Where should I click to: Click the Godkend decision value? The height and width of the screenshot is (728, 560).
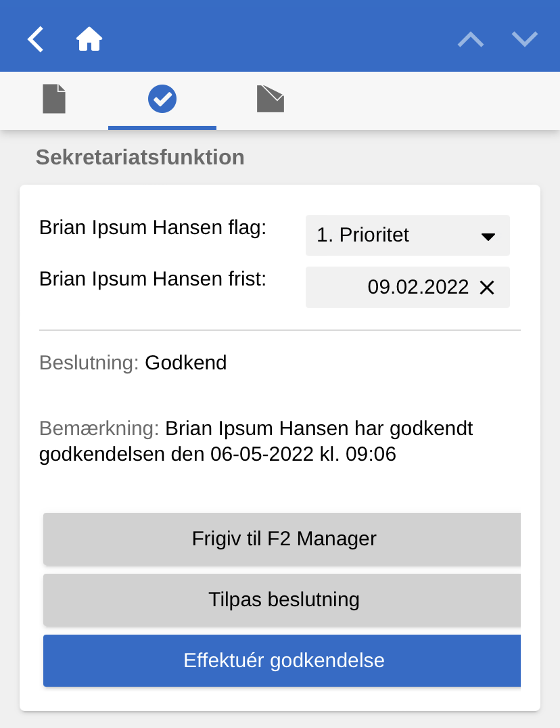[x=186, y=363]
